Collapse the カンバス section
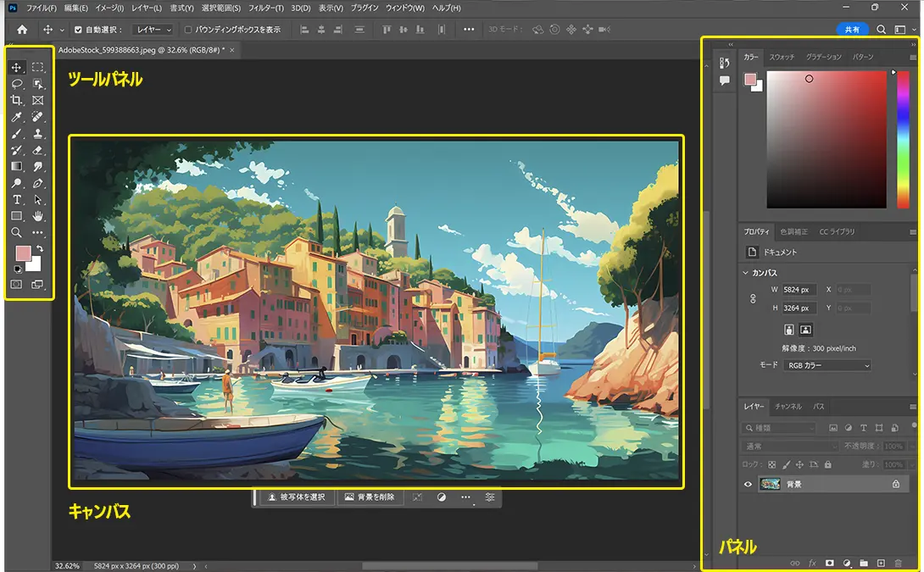The height and width of the screenshot is (572, 924). (x=745, y=273)
